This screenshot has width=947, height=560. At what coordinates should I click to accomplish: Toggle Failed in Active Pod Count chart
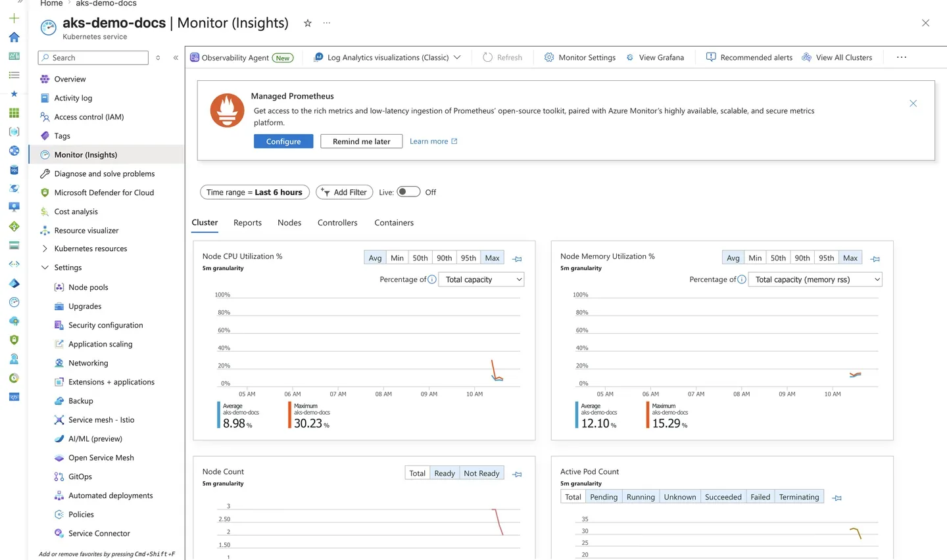tap(760, 497)
